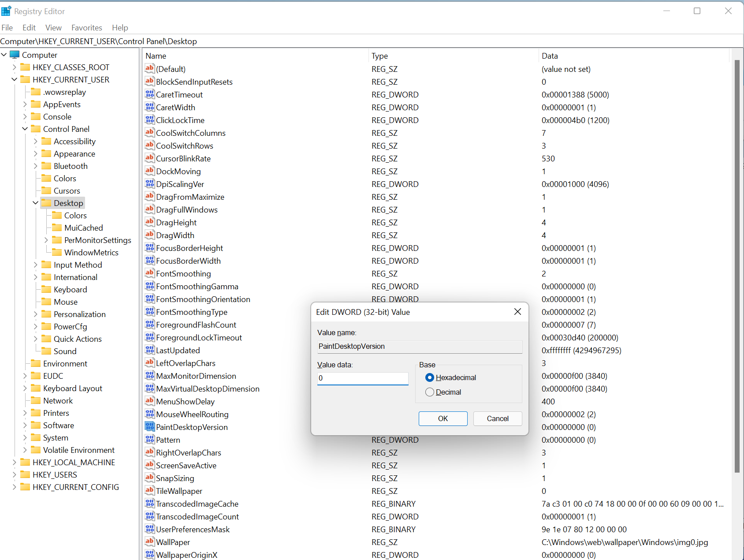Select the Hexadecimal base option
The width and height of the screenshot is (744, 560).
tap(451, 377)
